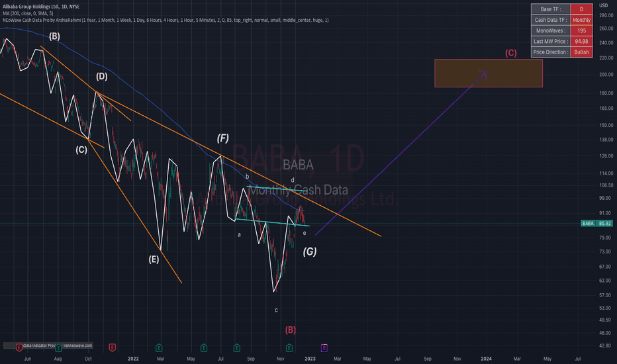Click the (E) wave label
Image resolution: width=617 pixels, height=364 pixels.
pyautogui.click(x=154, y=259)
